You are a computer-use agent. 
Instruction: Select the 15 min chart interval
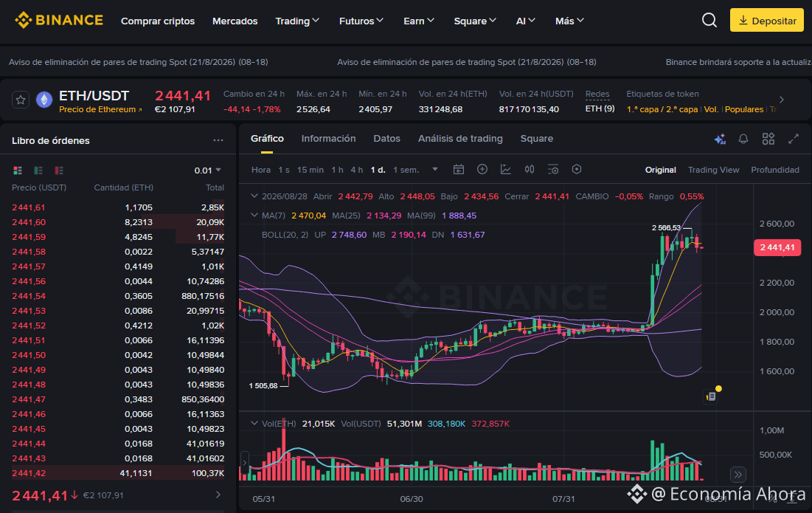[310, 170]
